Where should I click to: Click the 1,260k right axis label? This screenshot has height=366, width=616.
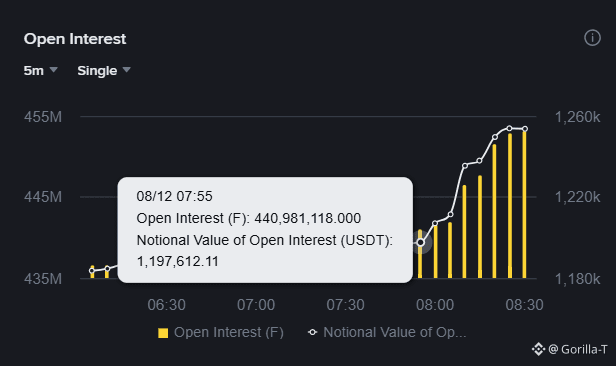(x=578, y=117)
